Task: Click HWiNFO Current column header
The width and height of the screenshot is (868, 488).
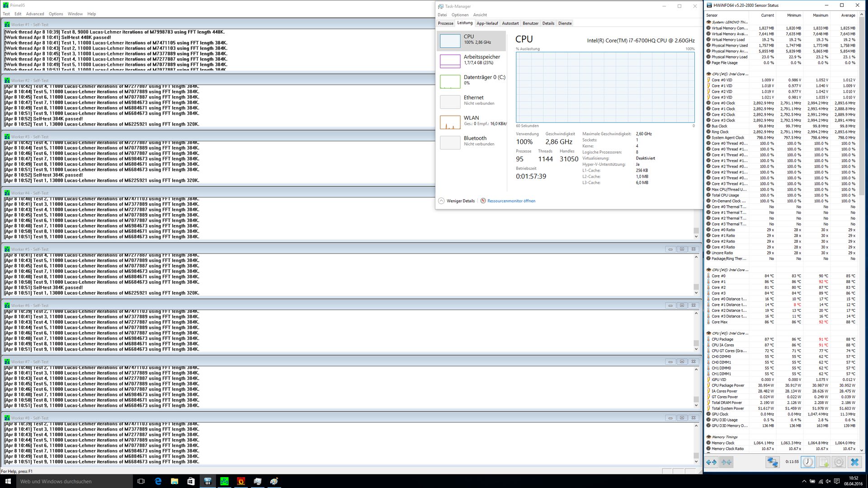Action: 767,15
